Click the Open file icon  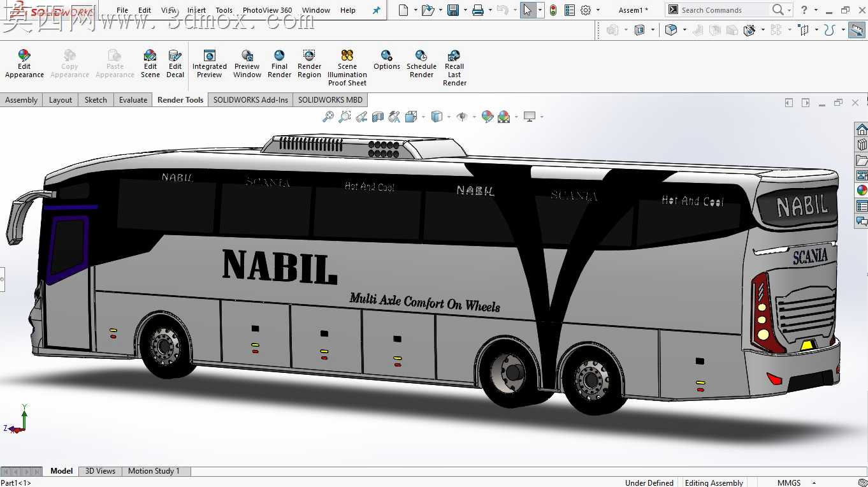coord(428,10)
